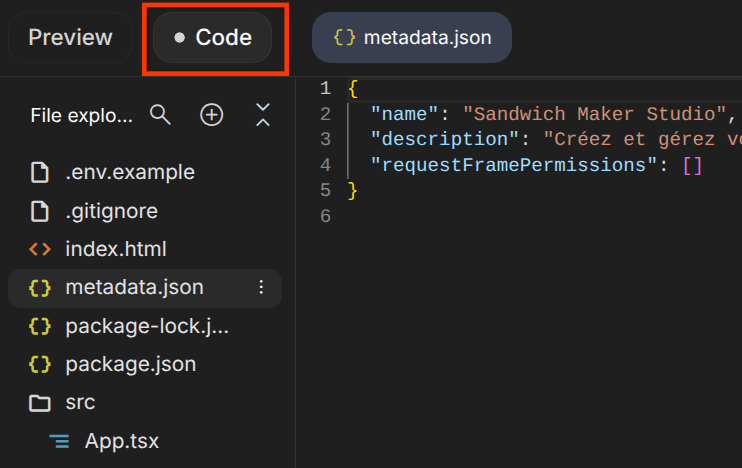The image size is (742, 468).
Task: Open package.json from the explorer
Action: (x=130, y=364)
